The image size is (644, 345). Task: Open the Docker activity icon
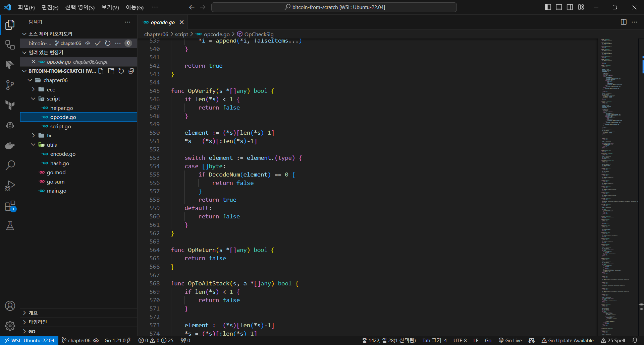tap(10, 145)
